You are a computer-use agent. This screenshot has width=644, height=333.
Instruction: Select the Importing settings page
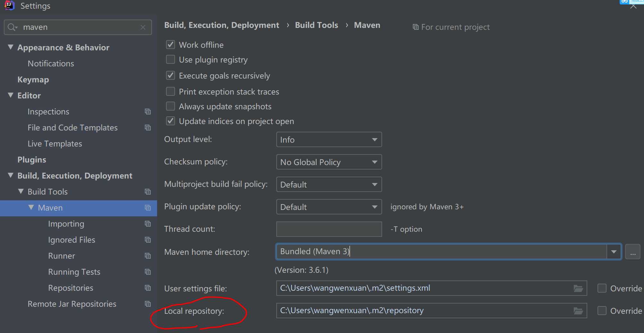[x=66, y=224]
